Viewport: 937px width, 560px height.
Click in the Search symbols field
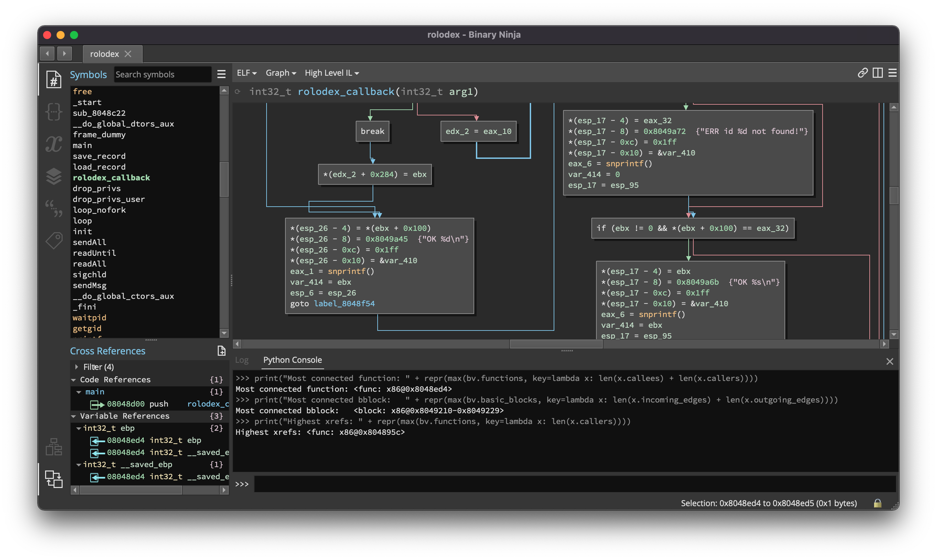pyautogui.click(x=162, y=74)
